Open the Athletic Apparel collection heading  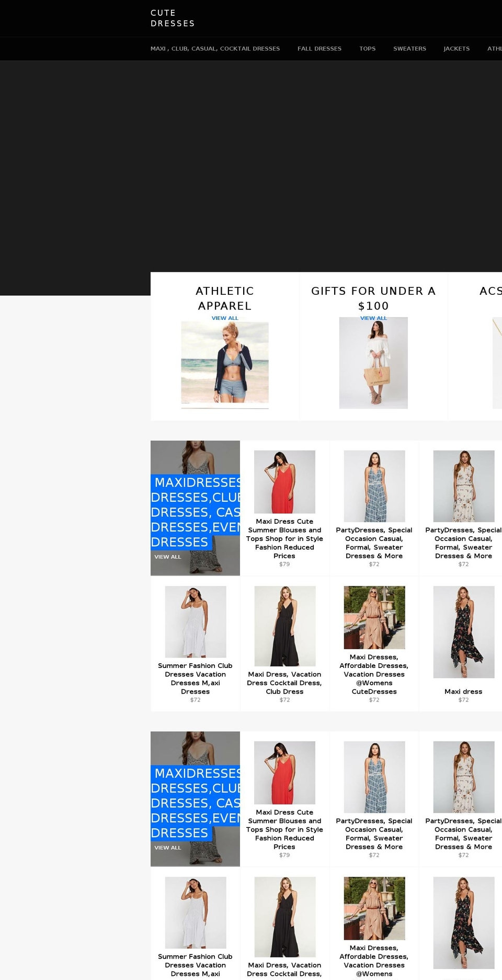pos(225,298)
